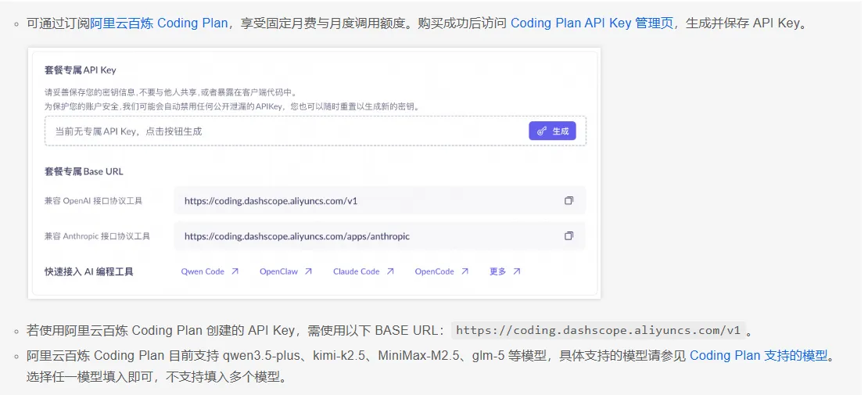Screen dimensions: 868x395
Task: Click the 当前无专属 API Key placeholder box
Action: click(x=316, y=131)
